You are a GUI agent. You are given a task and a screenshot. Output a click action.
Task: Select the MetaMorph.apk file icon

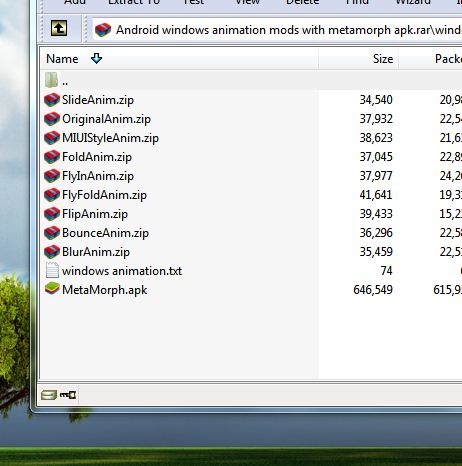[x=52, y=289]
